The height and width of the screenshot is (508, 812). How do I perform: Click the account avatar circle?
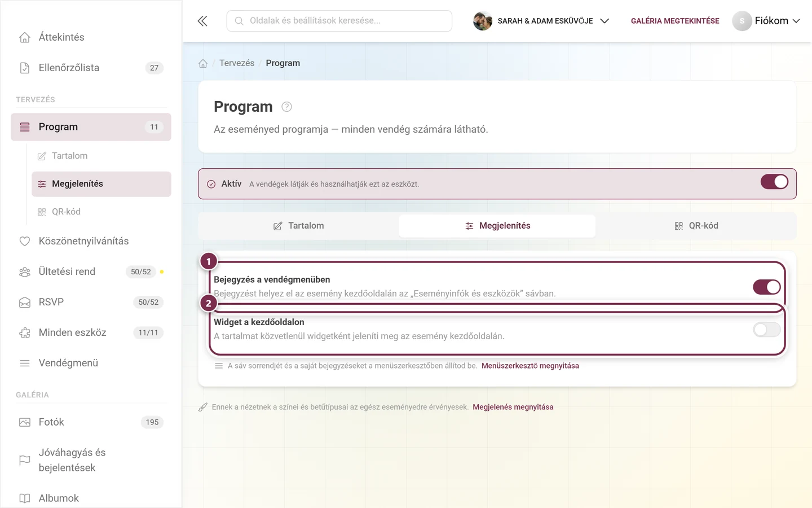click(x=742, y=21)
